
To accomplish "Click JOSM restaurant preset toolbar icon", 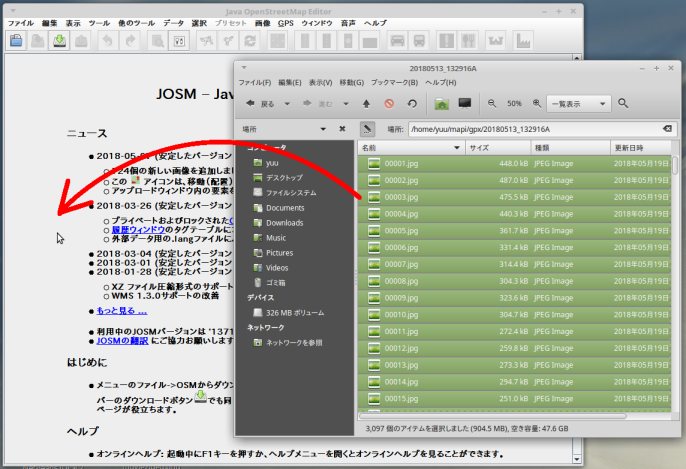I will pyautogui.click(x=469, y=41).
